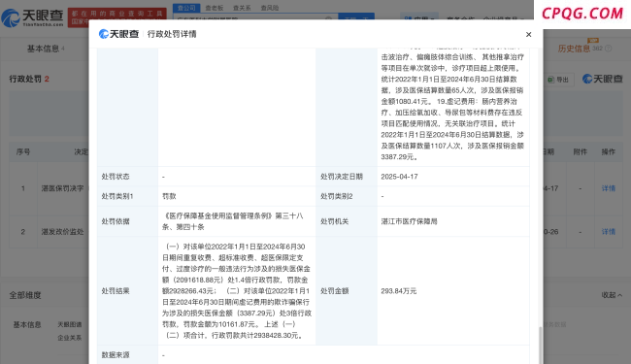Screen dimensions: 631x364
Task: Click the 处罚结果 description text
Action: click(237, 291)
